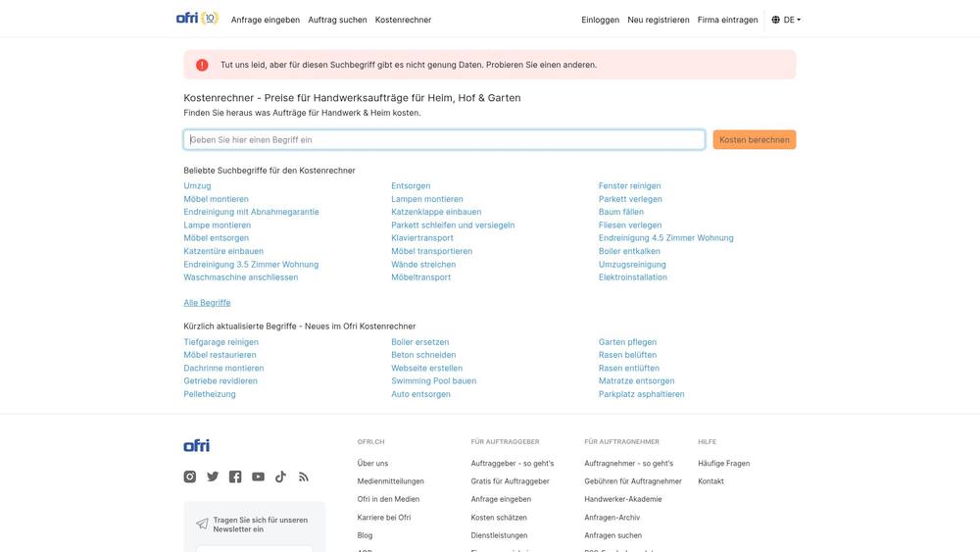
Task: Click Umzugsreinigung link
Action: (632, 265)
